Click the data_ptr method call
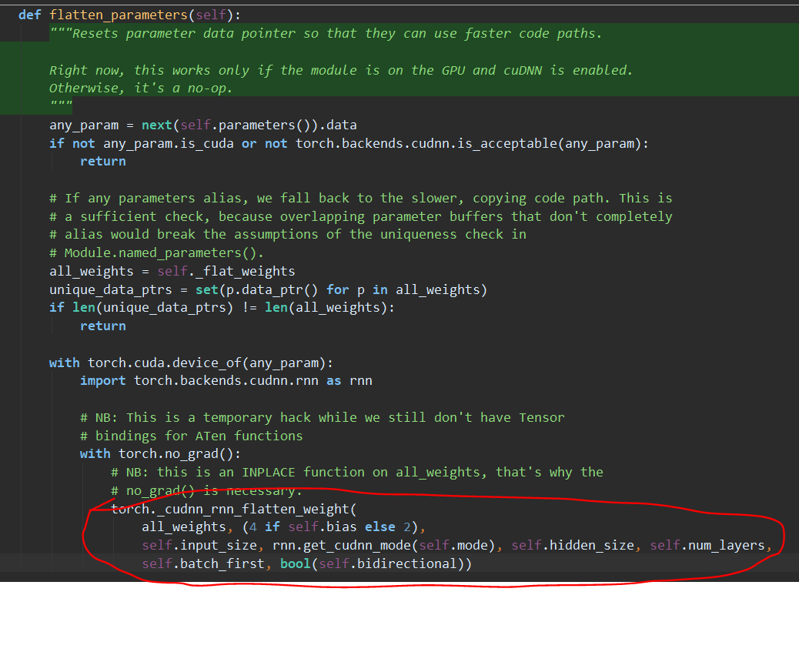The width and height of the screenshot is (799, 672). [287, 289]
